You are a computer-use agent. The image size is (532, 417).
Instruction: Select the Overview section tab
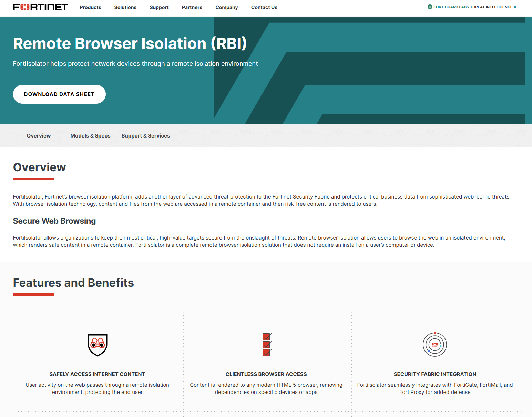(x=39, y=135)
